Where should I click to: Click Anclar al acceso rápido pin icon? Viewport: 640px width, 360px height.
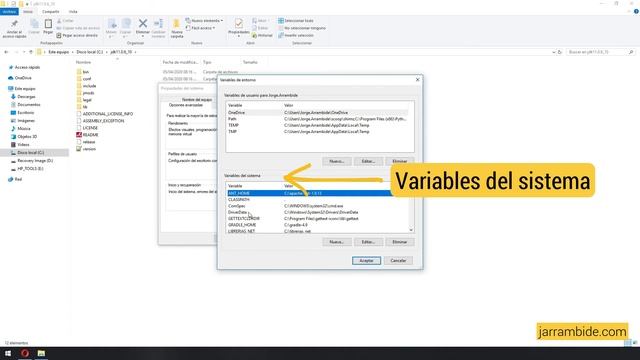(x=14, y=24)
